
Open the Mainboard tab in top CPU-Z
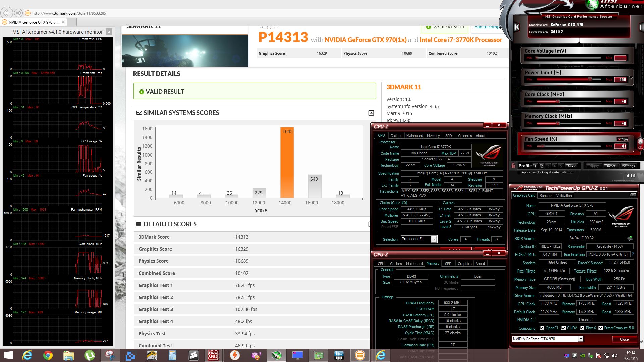tap(414, 136)
